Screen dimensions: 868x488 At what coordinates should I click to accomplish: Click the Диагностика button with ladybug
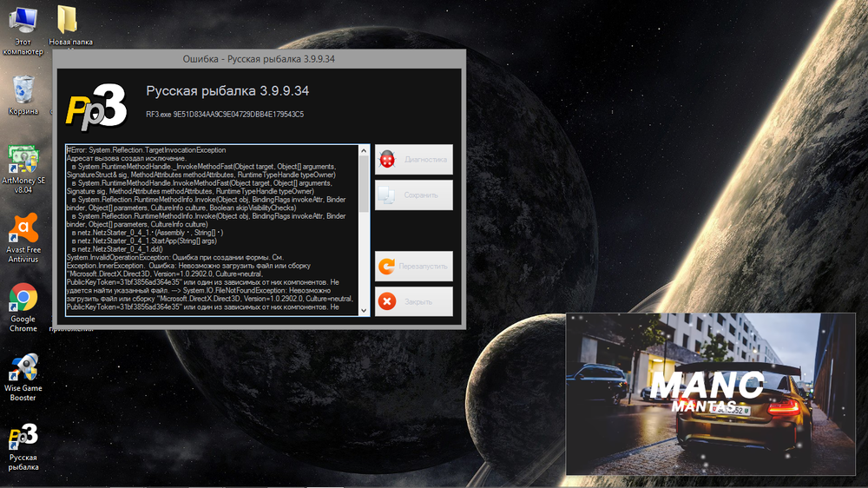pos(413,160)
